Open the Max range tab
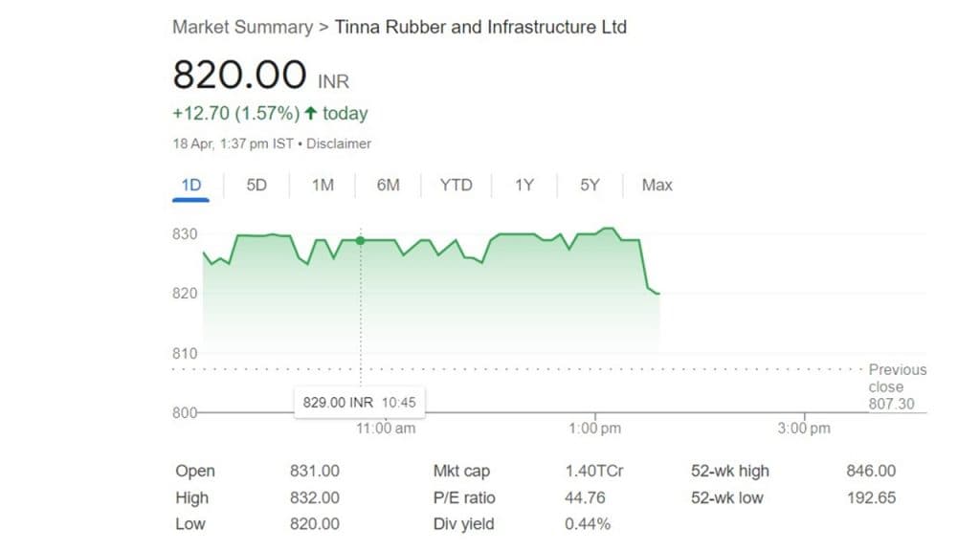Image resolution: width=980 pixels, height=551 pixels. (x=657, y=185)
